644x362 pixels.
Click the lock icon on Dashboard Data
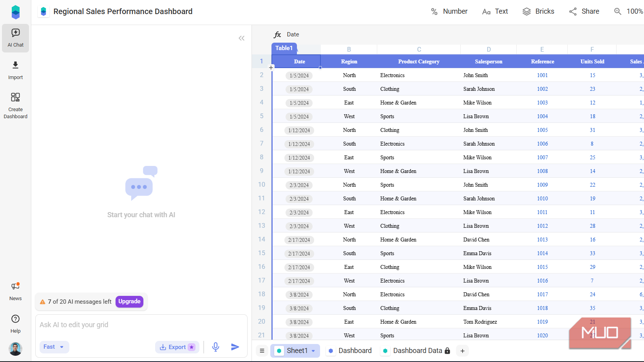[447, 351]
